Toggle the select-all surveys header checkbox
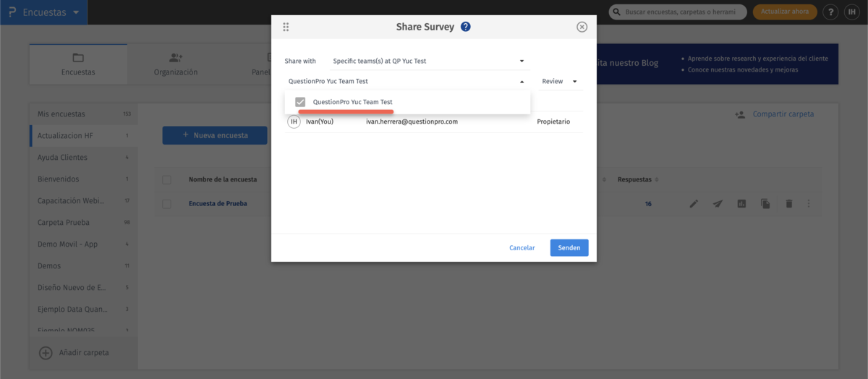This screenshot has width=868, height=379. coord(167,179)
